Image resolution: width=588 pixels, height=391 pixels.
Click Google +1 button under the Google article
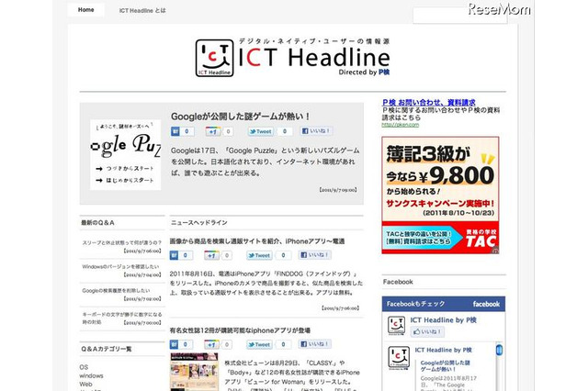212,131
